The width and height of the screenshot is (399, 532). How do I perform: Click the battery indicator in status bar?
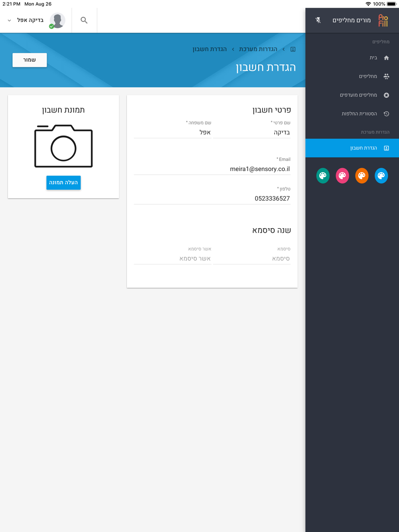pyautogui.click(x=392, y=4)
